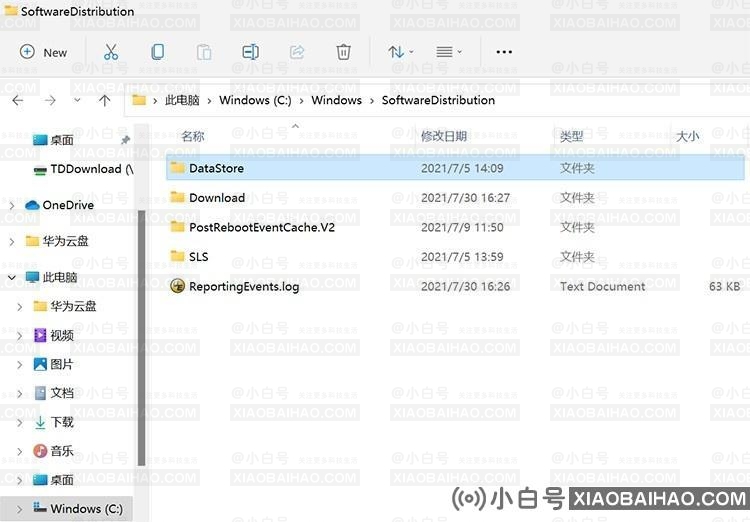Click the 2021/7/30 16:27 date cell
Image resolution: width=750 pixels, height=522 pixels.
(465, 198)
